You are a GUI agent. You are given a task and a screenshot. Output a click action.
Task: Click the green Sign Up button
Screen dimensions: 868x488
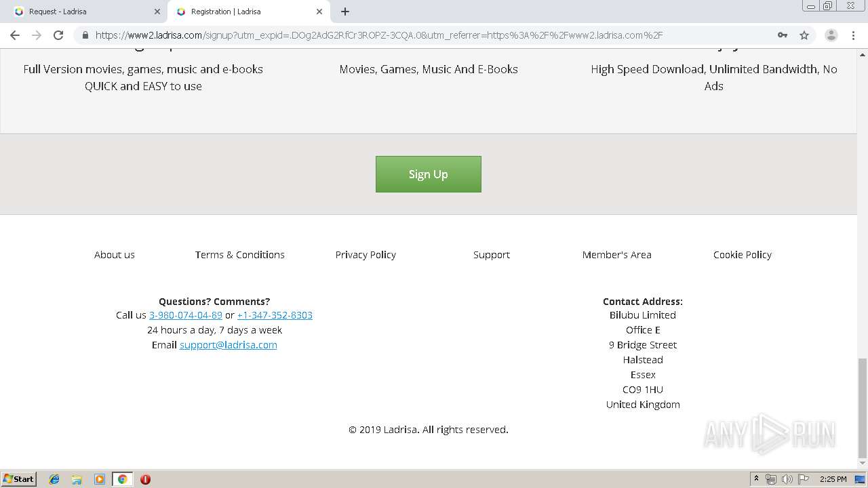(429, 174)
